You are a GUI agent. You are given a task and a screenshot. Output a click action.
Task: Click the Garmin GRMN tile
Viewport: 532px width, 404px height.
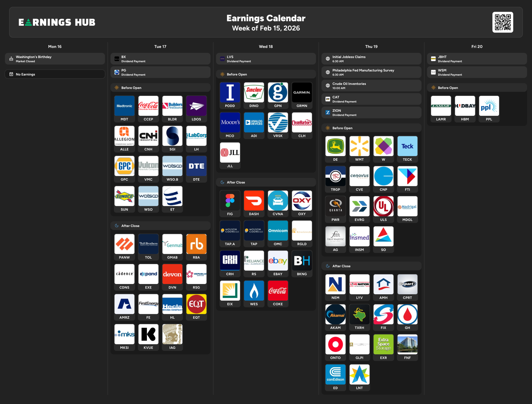[x=302, y=93]
